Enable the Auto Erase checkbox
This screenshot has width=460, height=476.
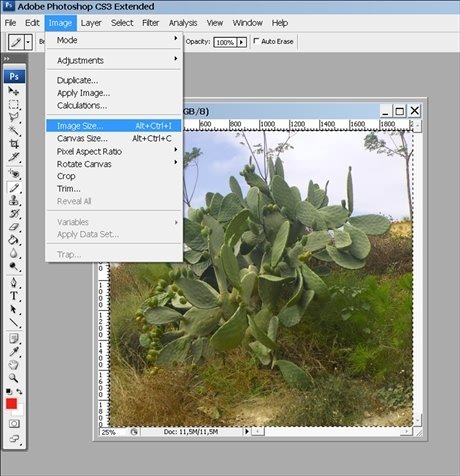coord(256,41)
